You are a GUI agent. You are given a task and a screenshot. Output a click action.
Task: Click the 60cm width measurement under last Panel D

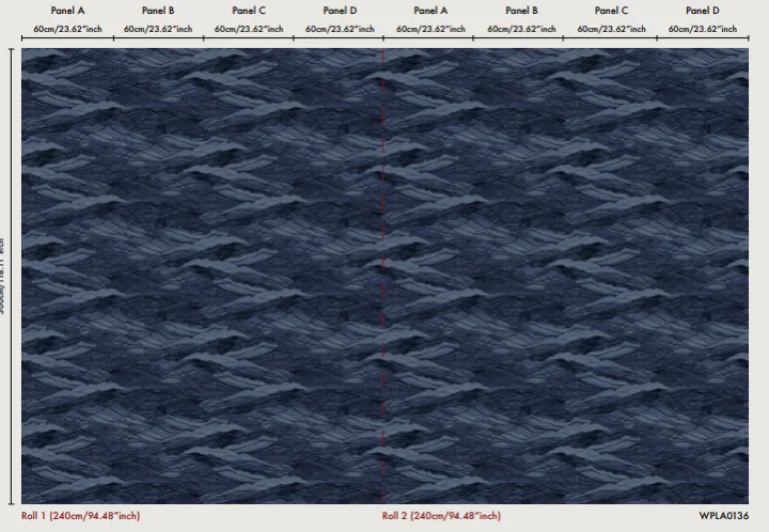(x=703, y=30)
